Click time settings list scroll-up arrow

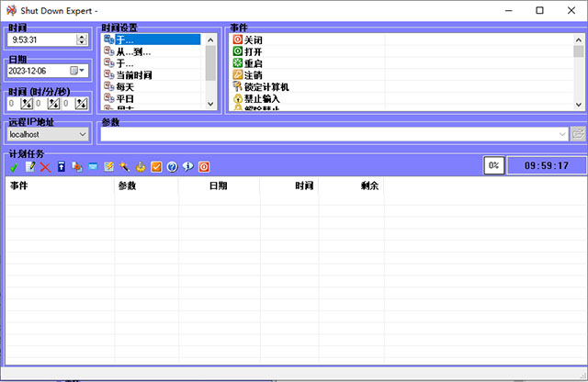click(210, 39)
